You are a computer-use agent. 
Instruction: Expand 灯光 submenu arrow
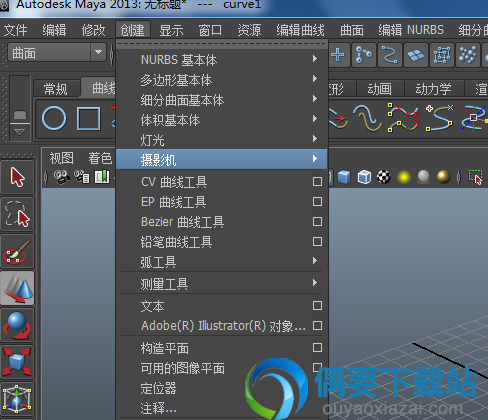[315, 139]
